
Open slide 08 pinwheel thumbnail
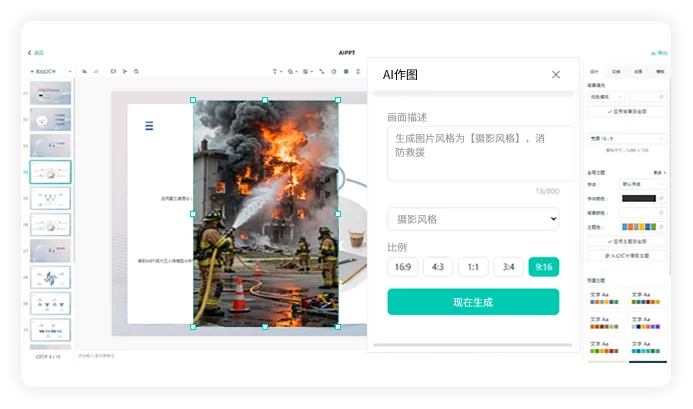coord(50,277)
